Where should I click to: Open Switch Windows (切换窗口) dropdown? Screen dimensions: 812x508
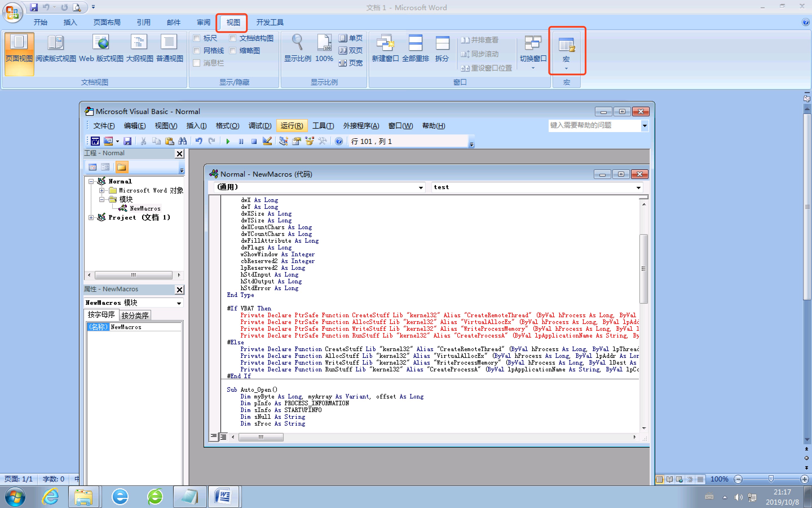coord(533,52)
